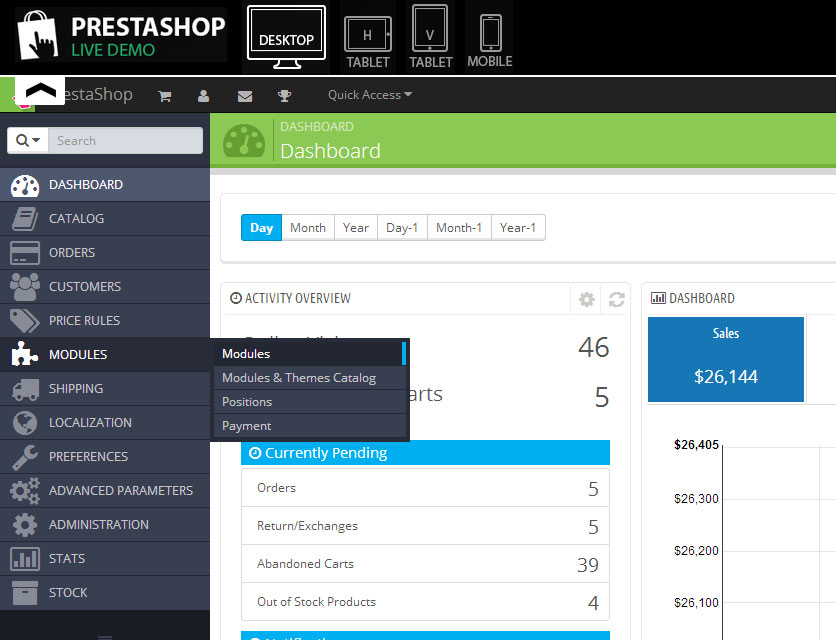
Task: Click the Search input field
Action: [x=125, y=140]
